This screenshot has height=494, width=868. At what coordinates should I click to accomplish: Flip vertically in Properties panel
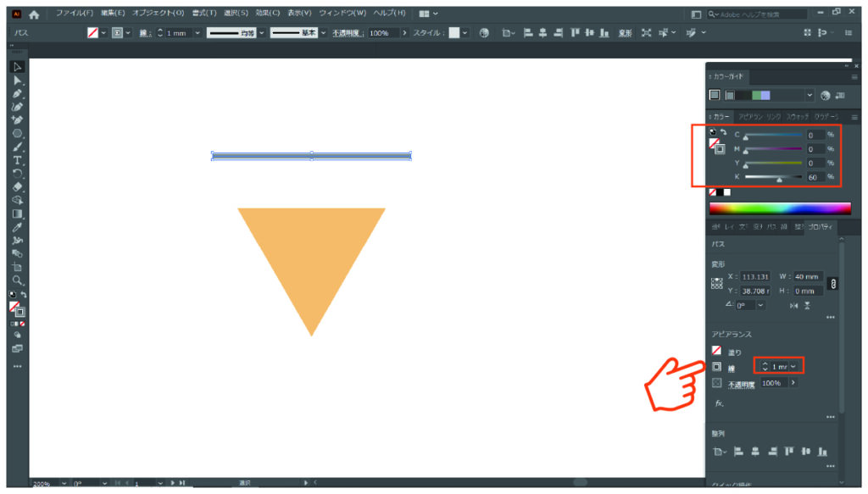(x=807, y=305)
